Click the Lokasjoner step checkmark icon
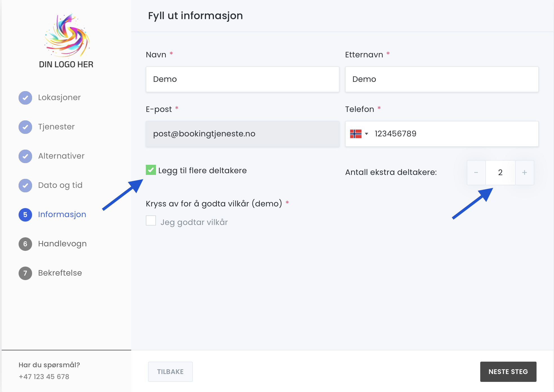554x392 pixels. tap(25, 98)
